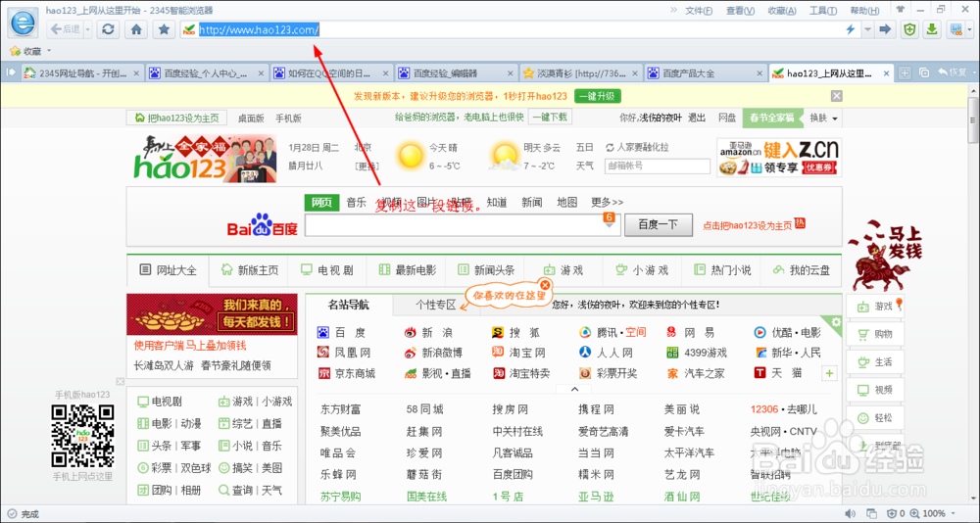Select the 个性专区 tab
This screenshot has width=980, height=523.
pos(436,305)
